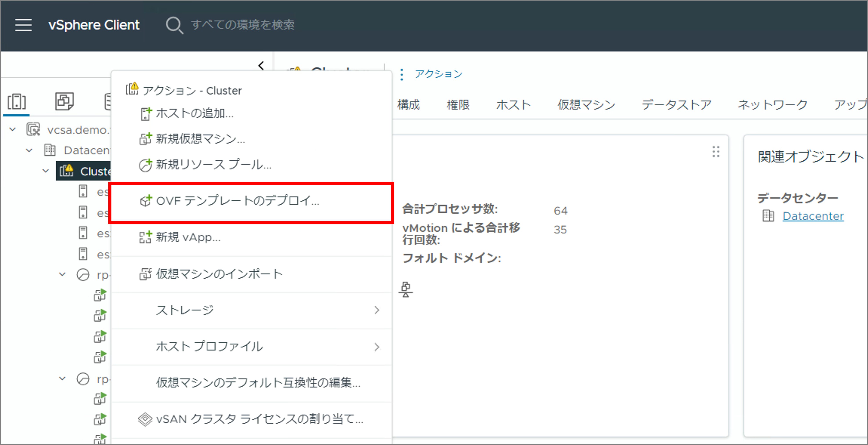868x445 pixels.
Task: Click the 合計プロセッサ数 value 64
Action: click(561, 211)
